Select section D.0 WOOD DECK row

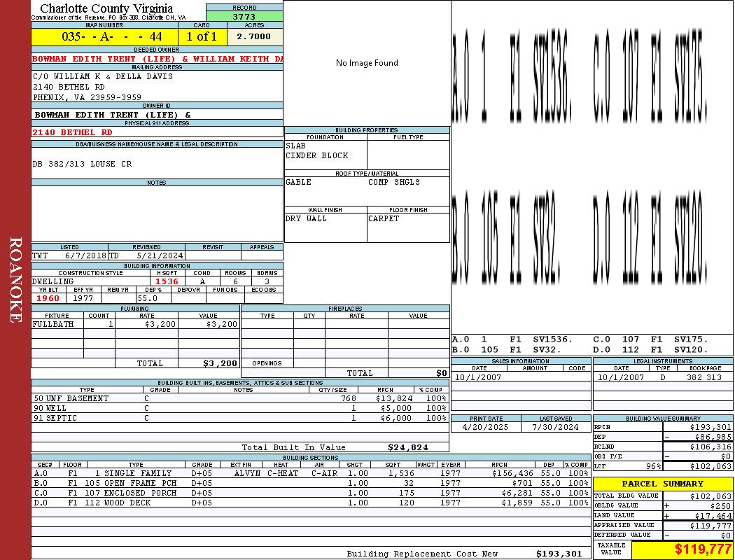[x=311, y=503]
